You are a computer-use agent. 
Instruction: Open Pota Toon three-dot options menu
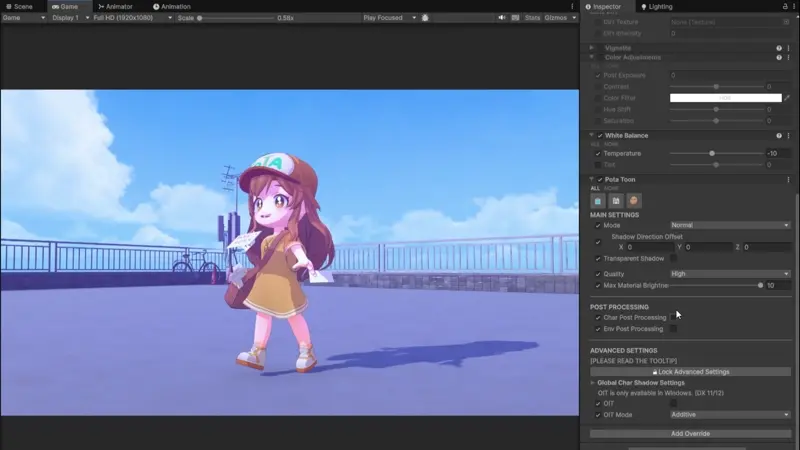789,180
